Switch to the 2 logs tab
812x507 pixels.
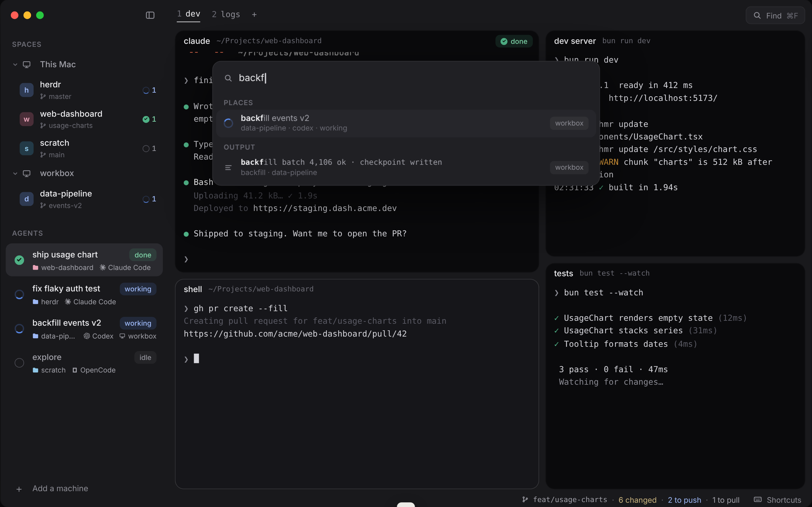point(226,15)
